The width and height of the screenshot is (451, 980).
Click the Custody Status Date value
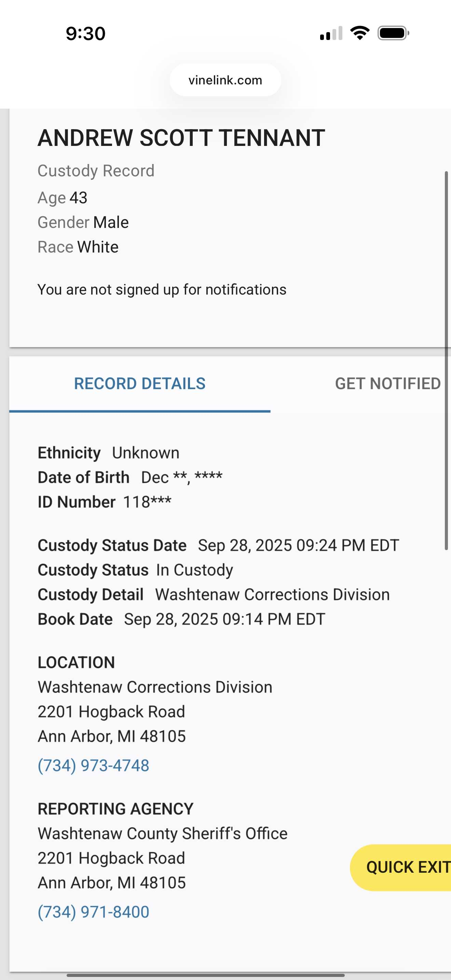tap(298, 545)
